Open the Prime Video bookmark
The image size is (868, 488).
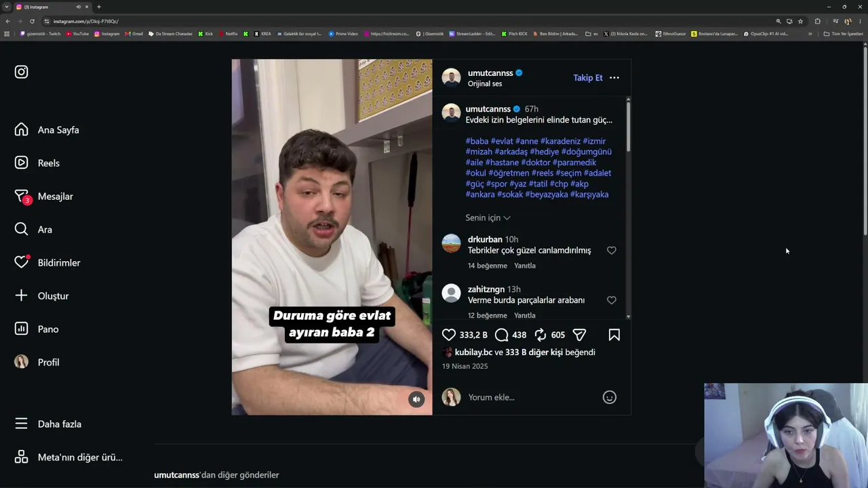(343, 34)
